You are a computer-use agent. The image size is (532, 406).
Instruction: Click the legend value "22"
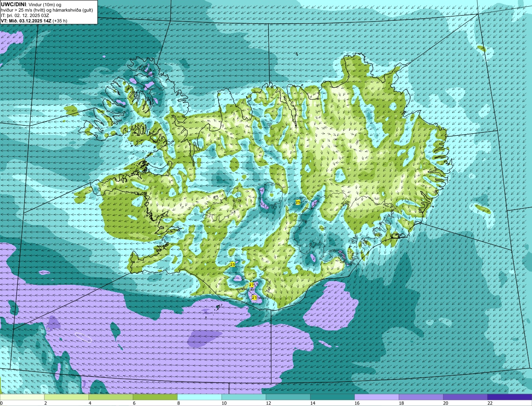[x=490, y=403]
